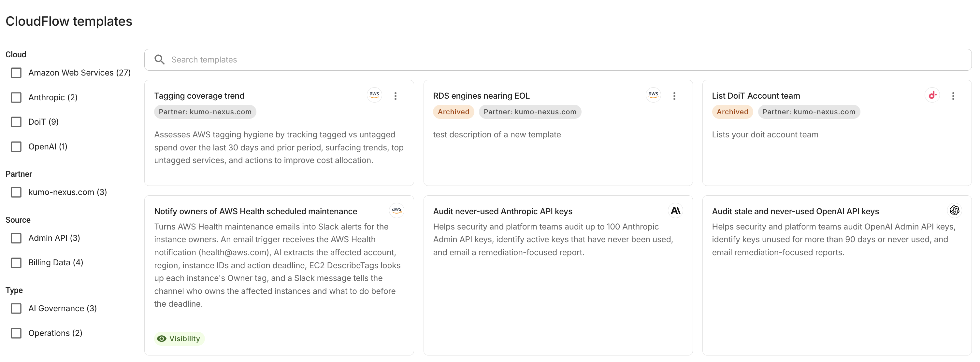Focus the Search templates field

[558, 60]
